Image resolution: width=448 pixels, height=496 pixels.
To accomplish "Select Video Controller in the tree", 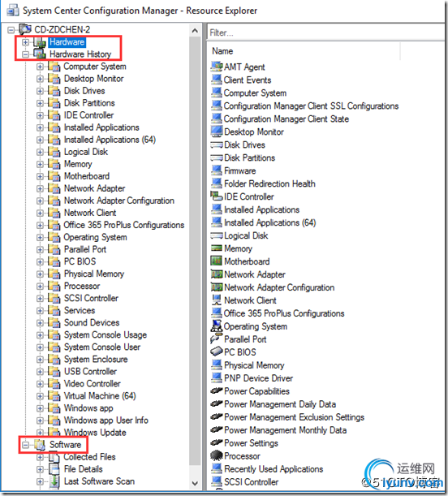I will [92, 383].
